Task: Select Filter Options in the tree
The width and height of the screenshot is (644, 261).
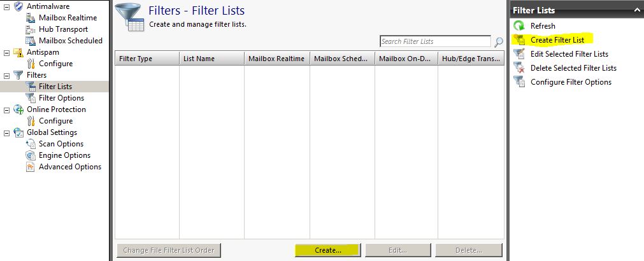Action: click(61, 98)
